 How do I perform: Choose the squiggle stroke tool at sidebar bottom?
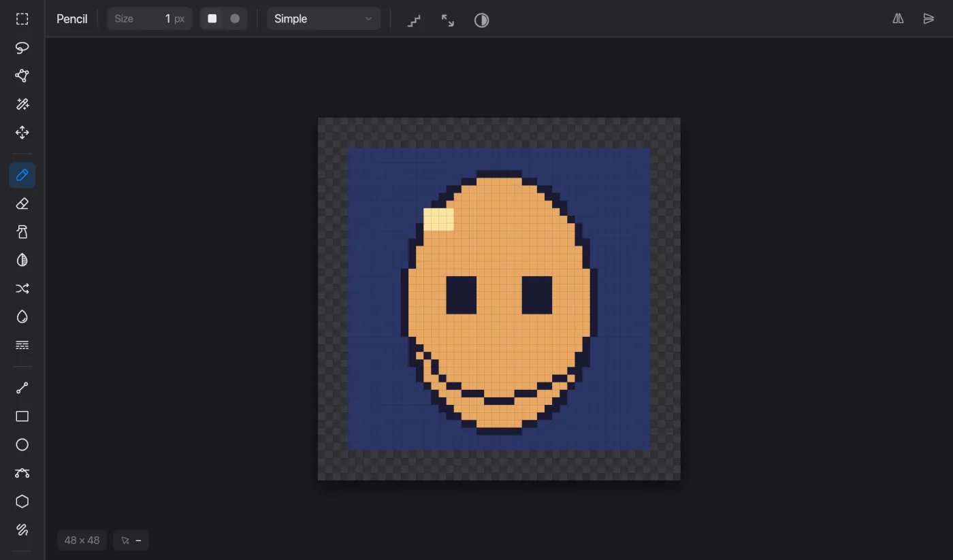coord(22,529)
